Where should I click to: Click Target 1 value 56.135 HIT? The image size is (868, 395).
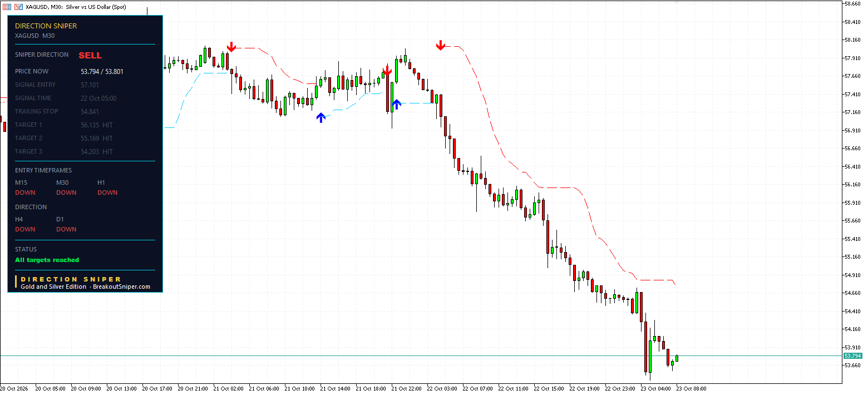[x=97, y=125]
